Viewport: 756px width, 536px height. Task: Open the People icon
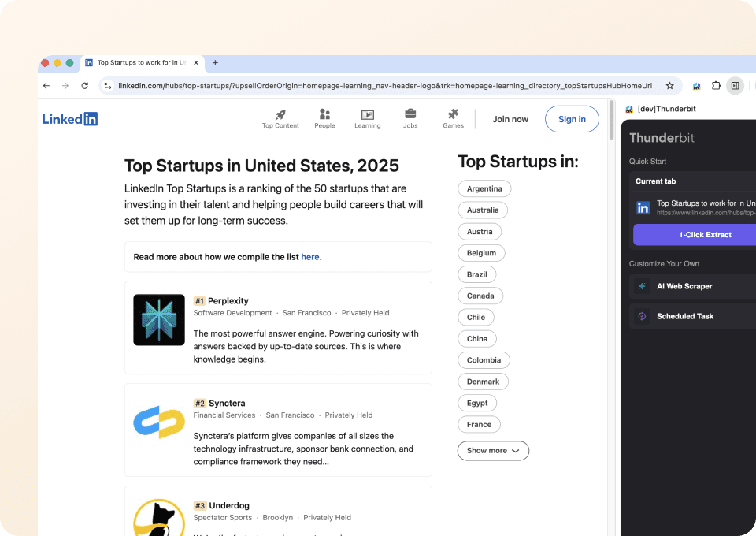(x=324, y=115)
